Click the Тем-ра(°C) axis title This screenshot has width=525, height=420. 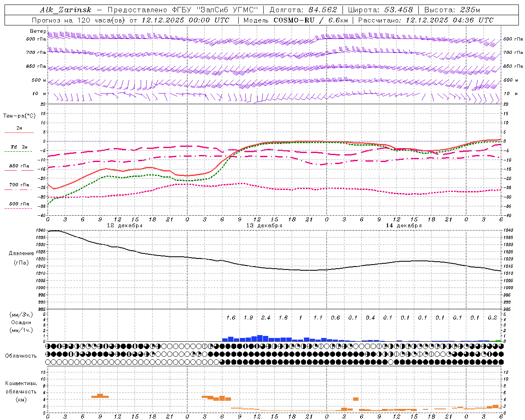pos(19,116)
